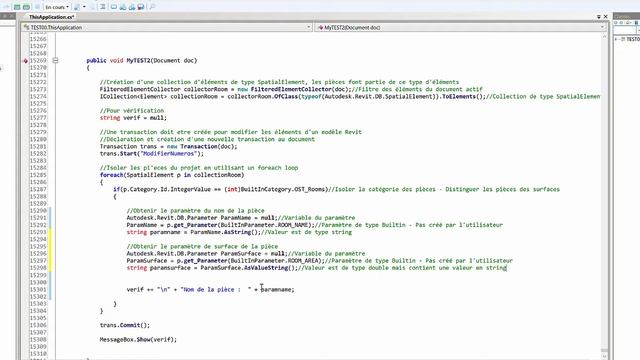This screenshot has height=360, width=640.
Task: Click line number 15281 in the gutter
Action: [x=38, y=147]
